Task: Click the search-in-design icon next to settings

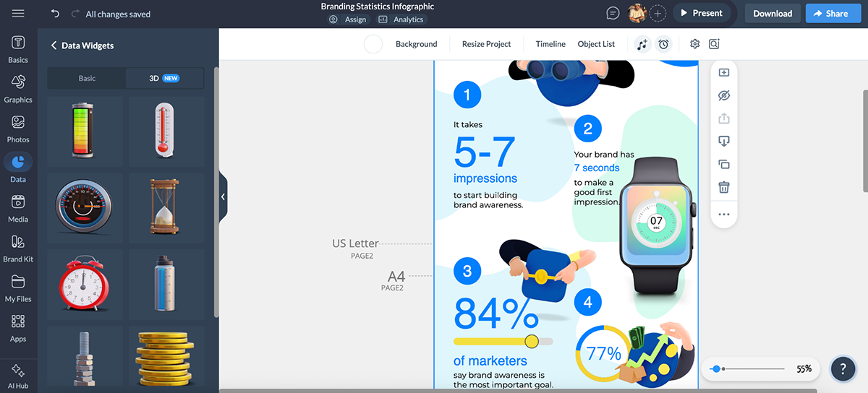Action: coord(714,44)
